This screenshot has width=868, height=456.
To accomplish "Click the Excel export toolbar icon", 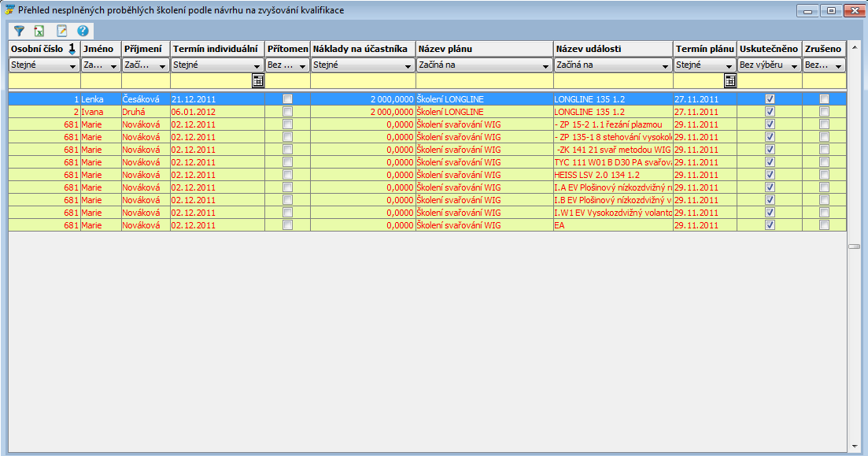I will point(39,31).
